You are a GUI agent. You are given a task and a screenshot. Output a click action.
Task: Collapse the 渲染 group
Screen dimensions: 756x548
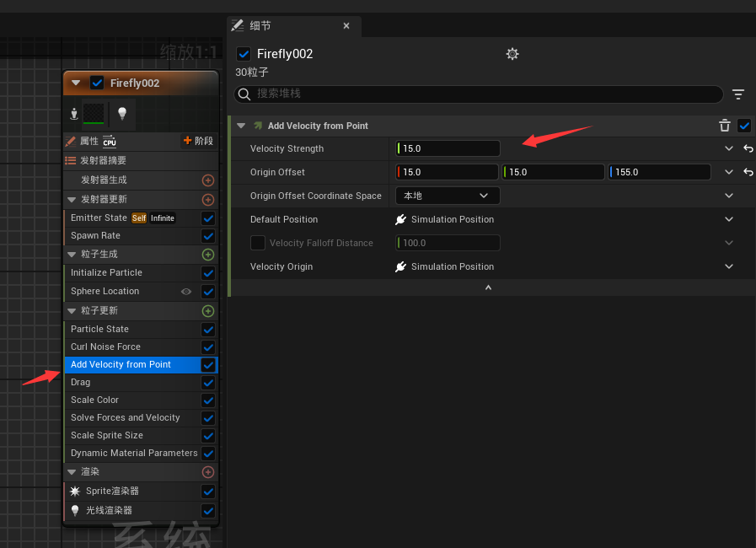click(72, 472)
